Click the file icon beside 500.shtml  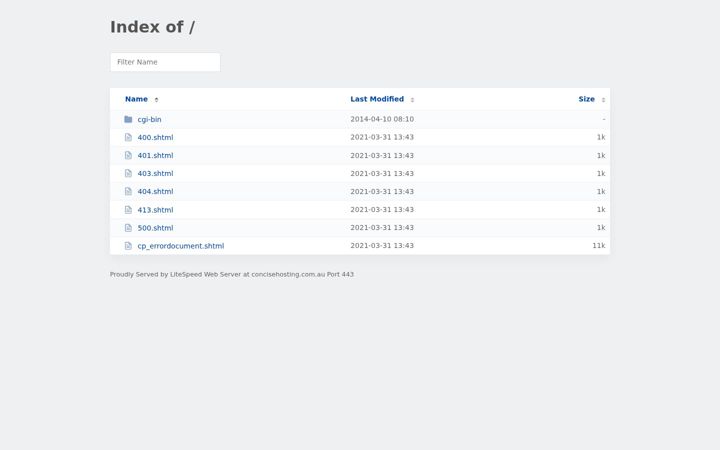coord(128,228)
